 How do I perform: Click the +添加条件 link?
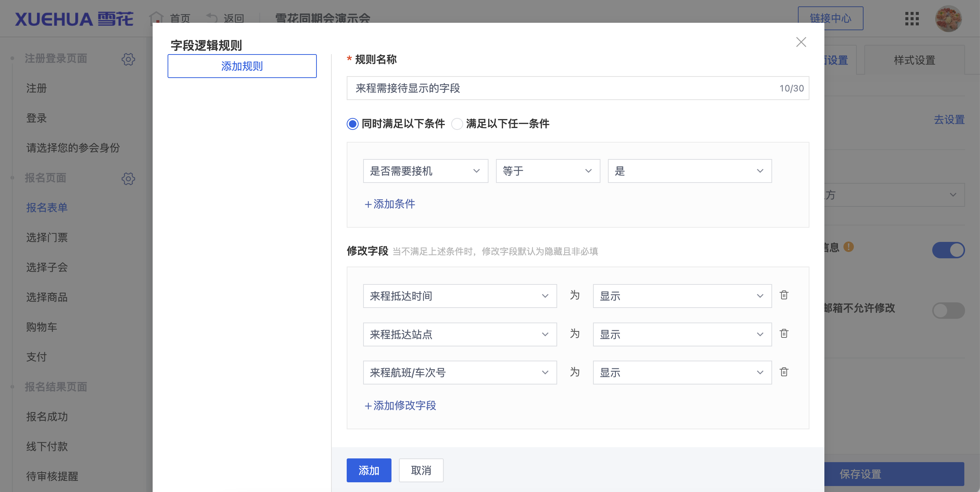[x=389, y=204]
